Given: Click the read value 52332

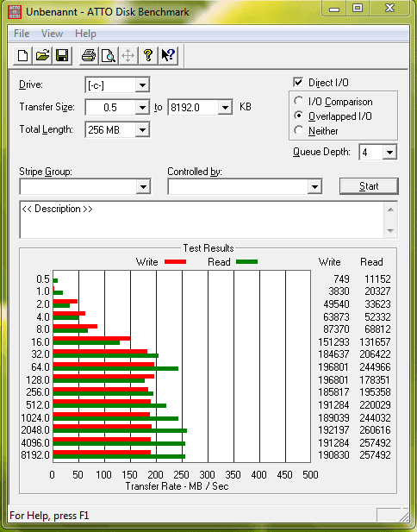Looking at the screenshot, I should tap(377, 317).
